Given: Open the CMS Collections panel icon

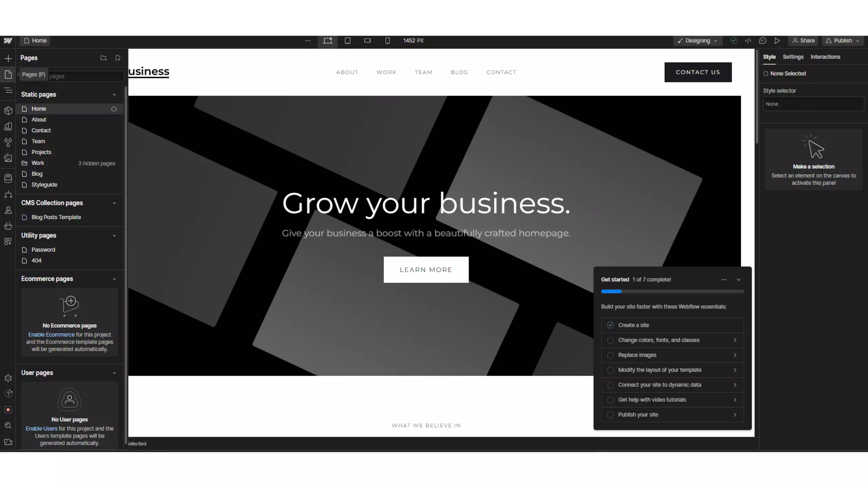Looking at the screenshot, I should 8,178.
